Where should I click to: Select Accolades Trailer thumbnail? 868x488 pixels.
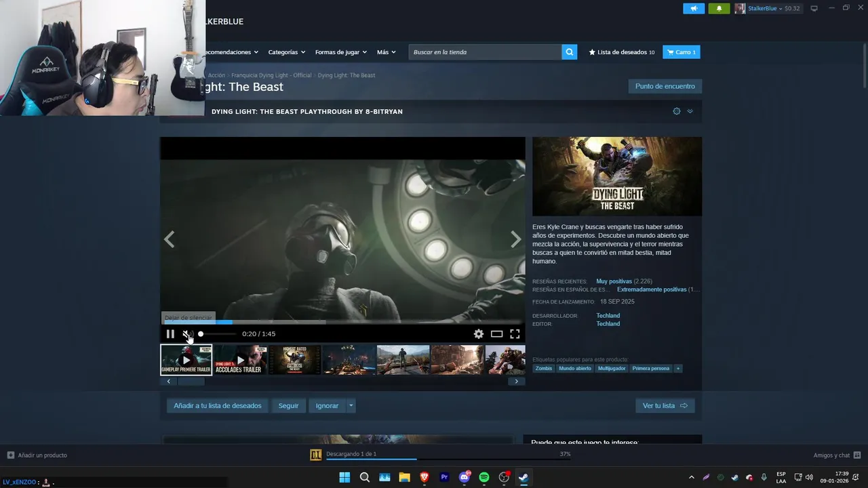240,360
